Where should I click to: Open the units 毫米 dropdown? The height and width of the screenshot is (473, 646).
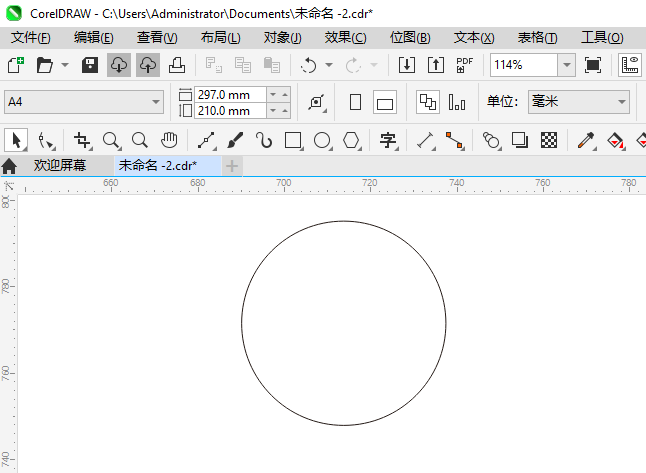[579, 102]
